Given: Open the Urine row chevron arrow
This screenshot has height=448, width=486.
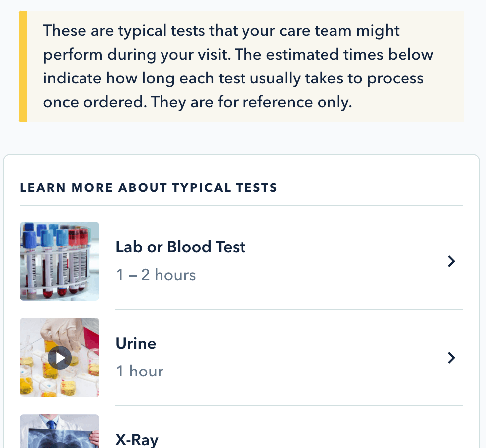Looking at the screenshot, I should [x=451, y=358].
